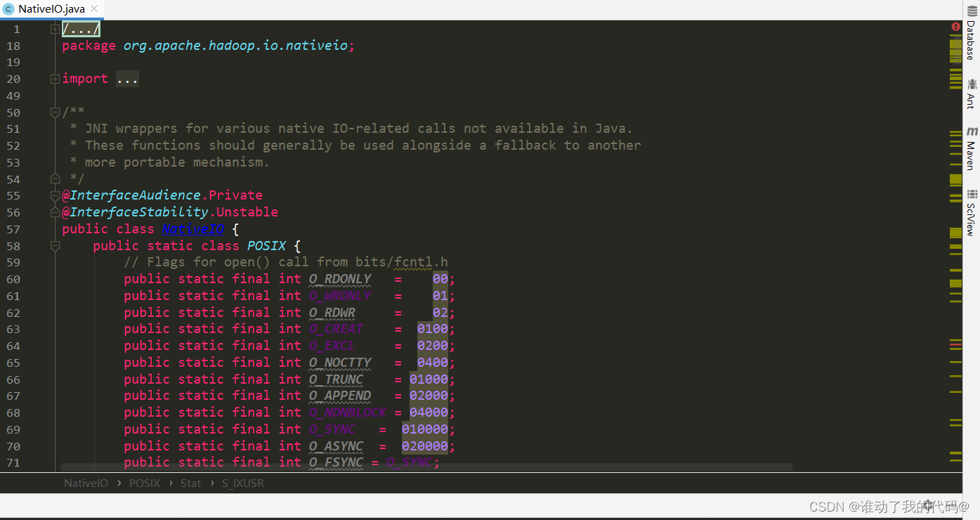Collapse annotation fold at line 56
Image resolution: width=980 pixels, height=520 pixels.
coord(55,212)
